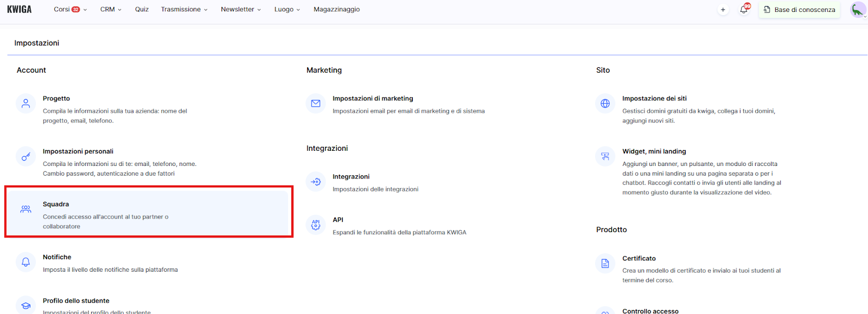Click the plus button in header
Image resolution: width=868 pixels, height=314 pixels.
(723, 10)
